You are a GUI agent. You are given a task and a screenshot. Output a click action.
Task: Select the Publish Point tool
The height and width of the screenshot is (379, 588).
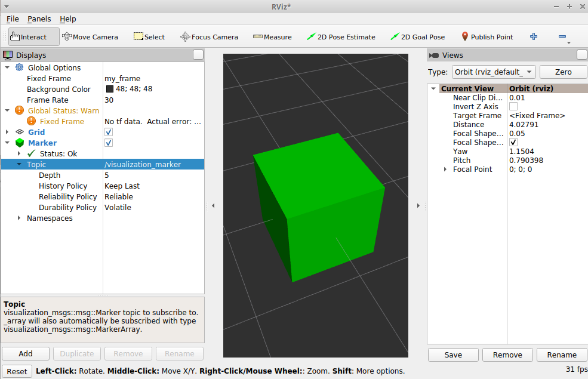tap(487, 37)
